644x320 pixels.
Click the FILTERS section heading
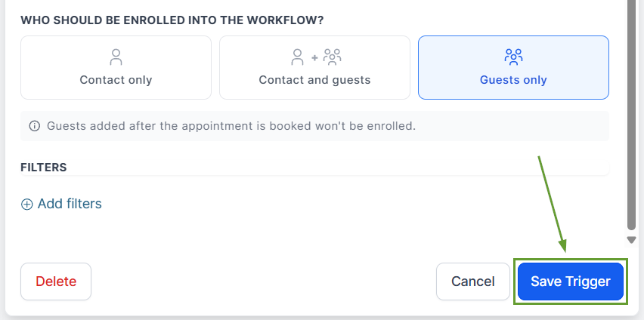click(x=44, y=168)
